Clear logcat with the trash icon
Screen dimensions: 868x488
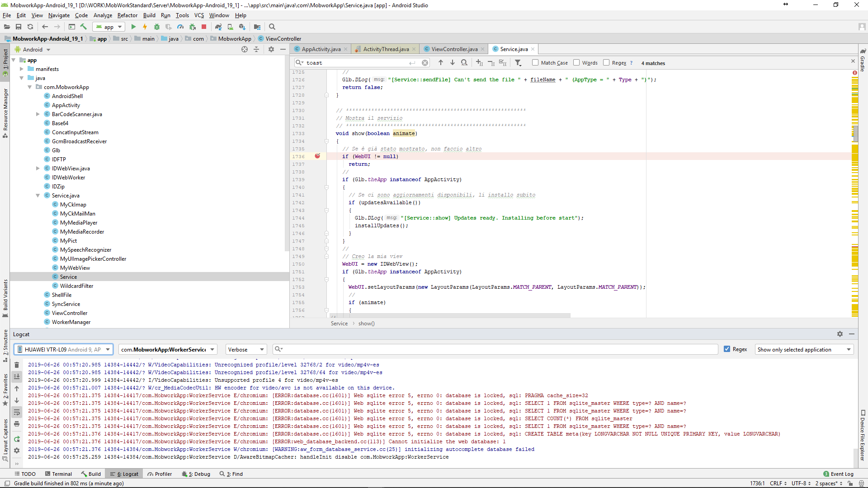pos(17,365)
